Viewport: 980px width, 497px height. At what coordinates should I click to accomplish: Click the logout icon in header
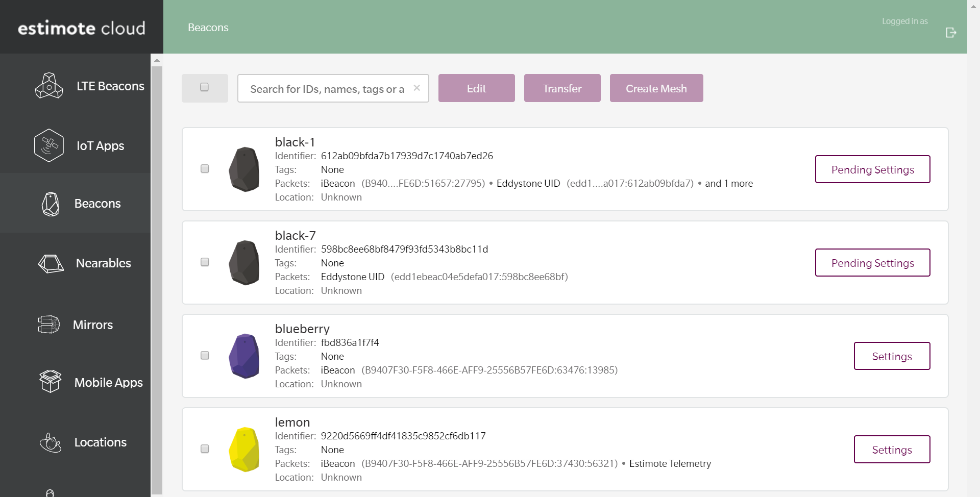(951, 33)
